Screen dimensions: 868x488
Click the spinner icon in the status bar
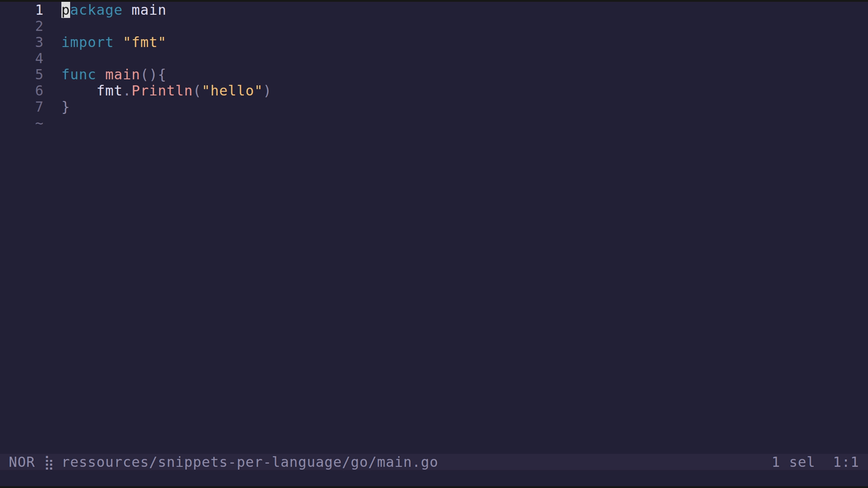point(49,463)
